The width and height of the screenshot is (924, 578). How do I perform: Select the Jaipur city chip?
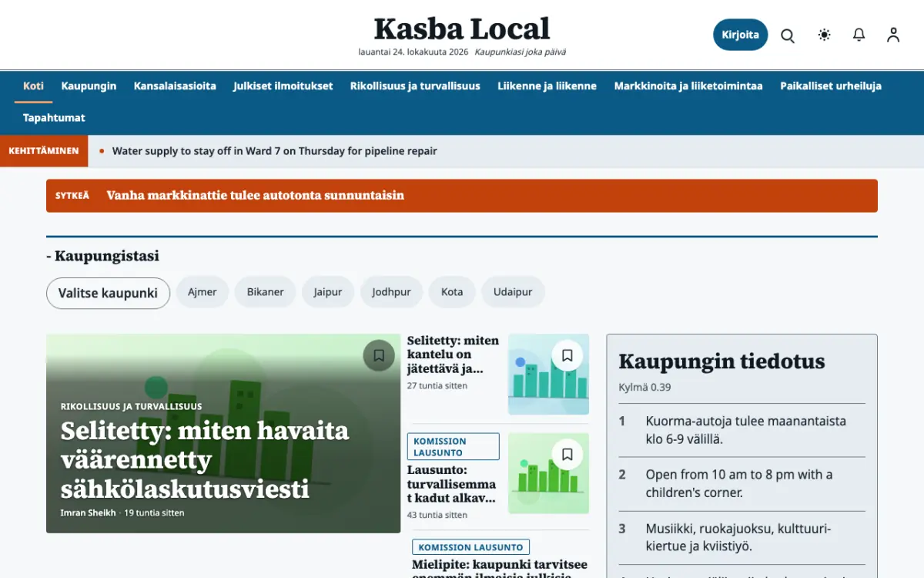(x=328, y=292)
